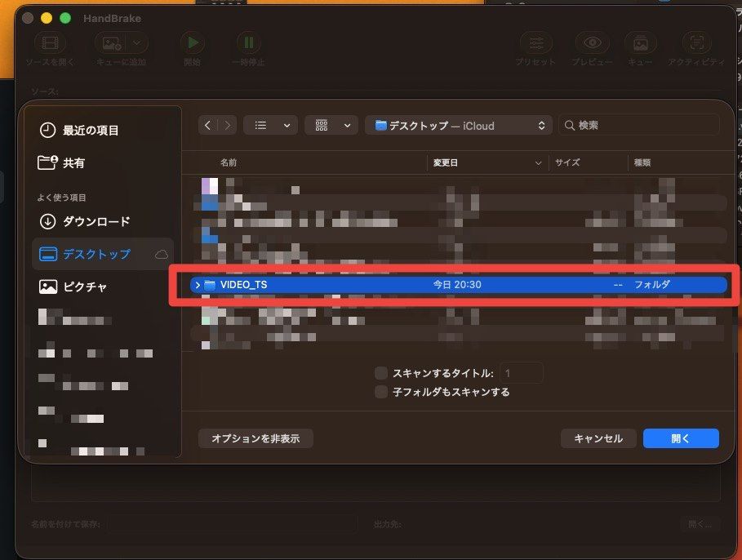Open the キューに追加 dropdown arrow

click(x=137, y=43)
